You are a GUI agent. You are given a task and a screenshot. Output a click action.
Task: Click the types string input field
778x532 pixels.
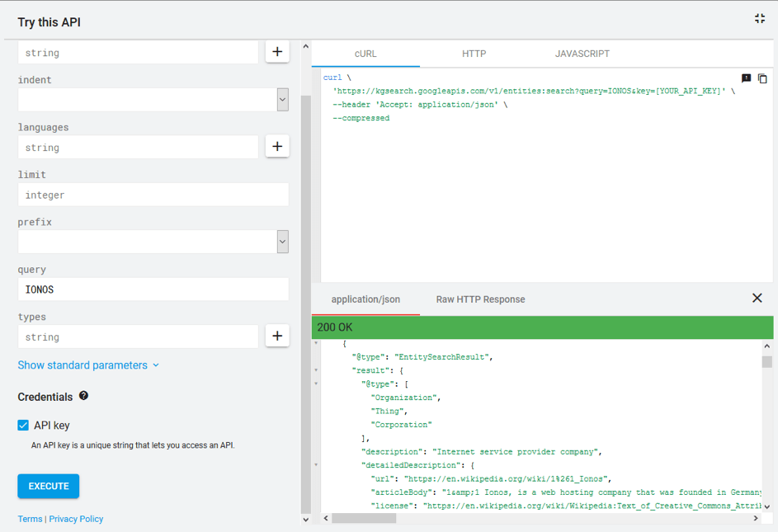(x=138, y=337)
